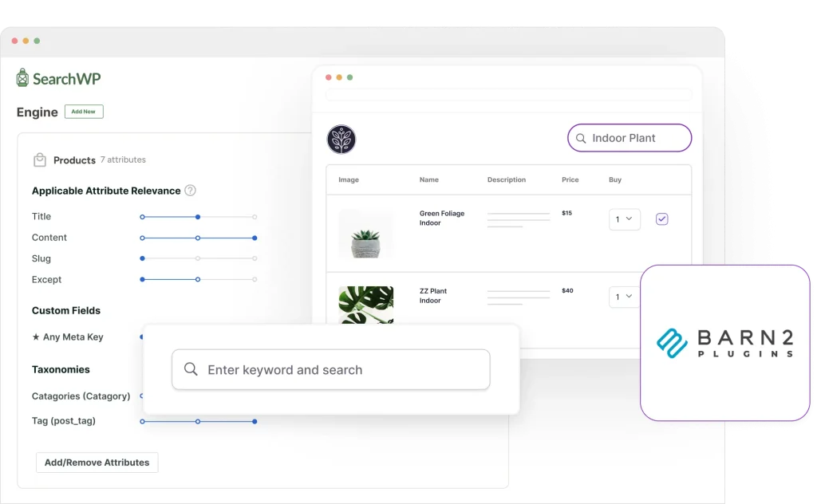This screenshot has width=817, height=504.
Task: Click the star icon beside Any Meta Key
Action: tap(36, 337)
